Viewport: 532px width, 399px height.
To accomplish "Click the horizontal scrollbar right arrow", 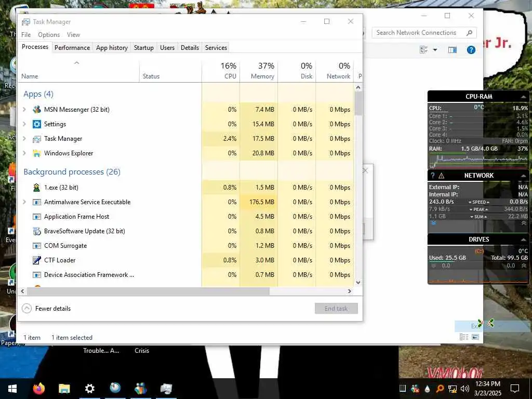I will tap(350, 291).
